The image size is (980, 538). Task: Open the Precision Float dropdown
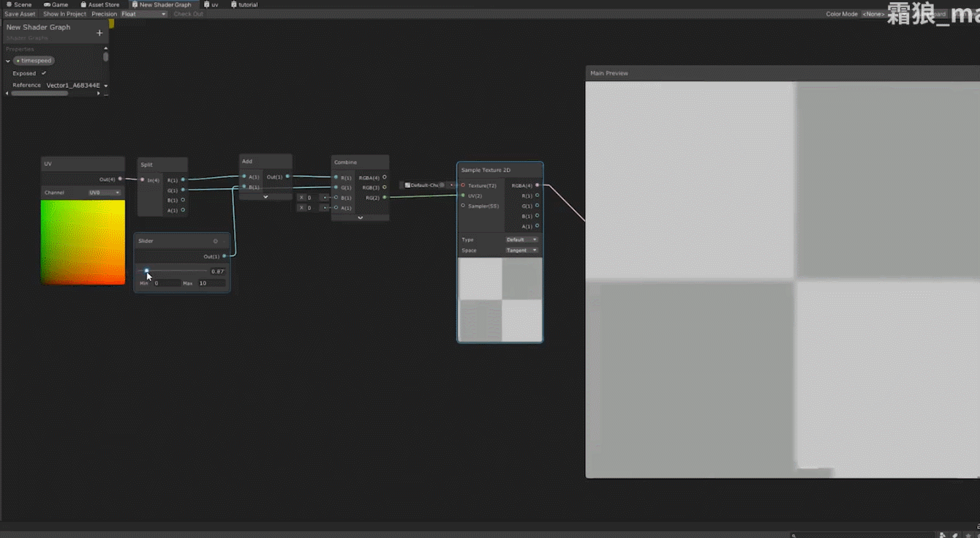pyautogui.click(x=144, y=14)
